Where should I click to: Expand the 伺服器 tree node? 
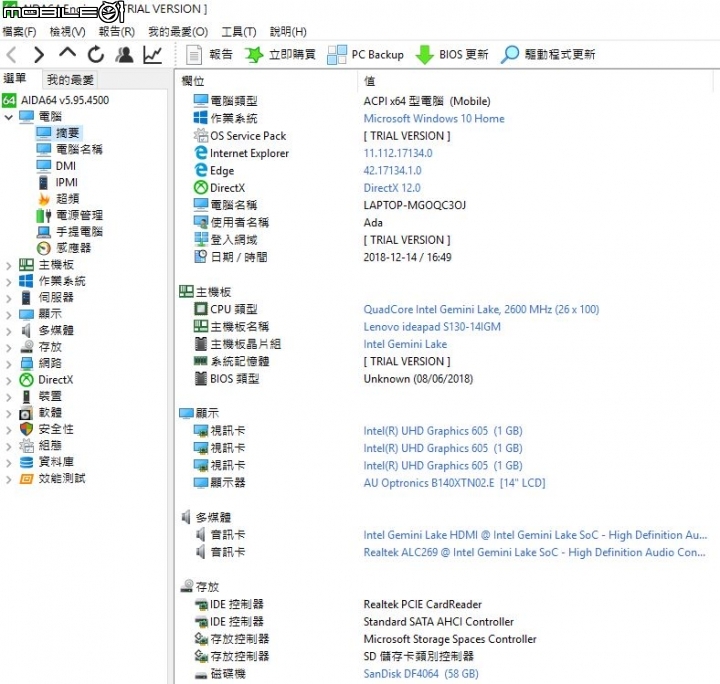pyautogui.click(x=8, y=298)
